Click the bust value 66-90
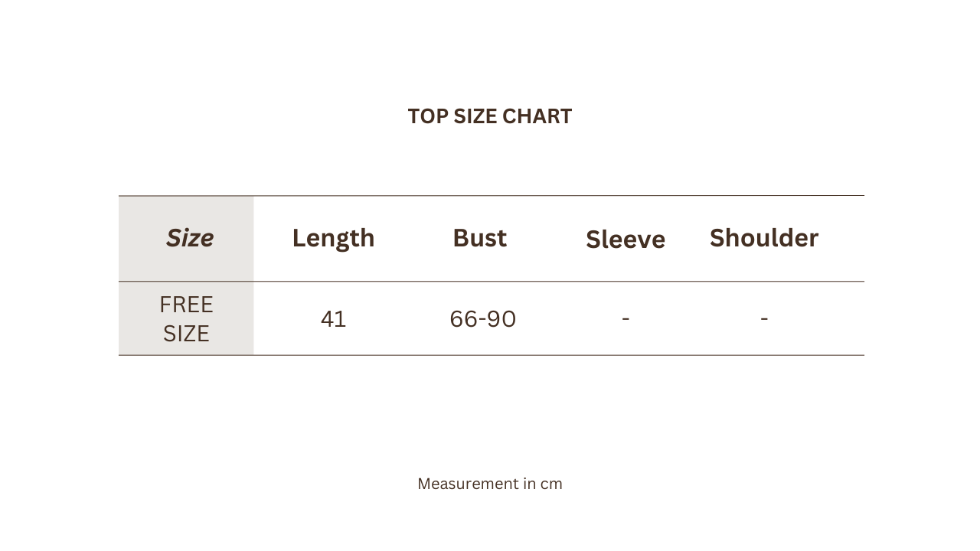The width and height of the screenshot is (980, 551). pyautogui.click(x=483, y=319)
